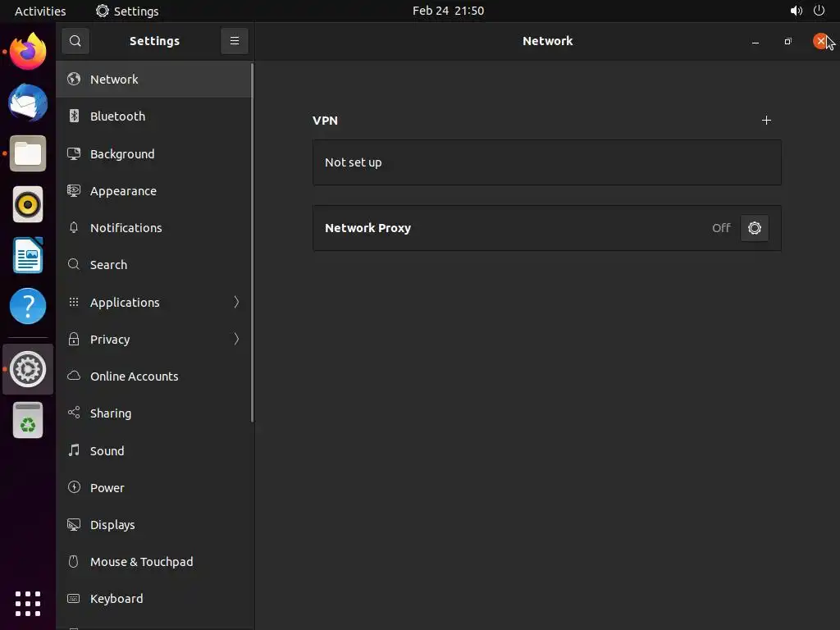
Task: Open Firefox from the dock
Action: [x=28, y=52]
